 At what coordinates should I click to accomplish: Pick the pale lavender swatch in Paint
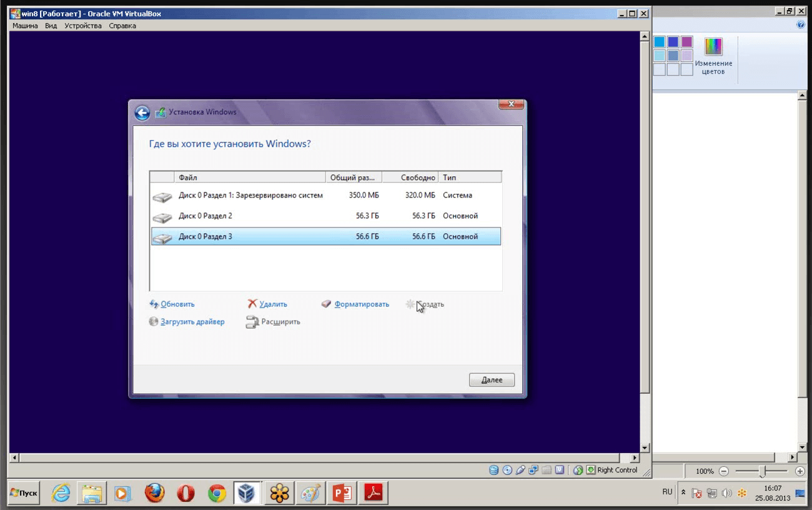click(686, 56)
